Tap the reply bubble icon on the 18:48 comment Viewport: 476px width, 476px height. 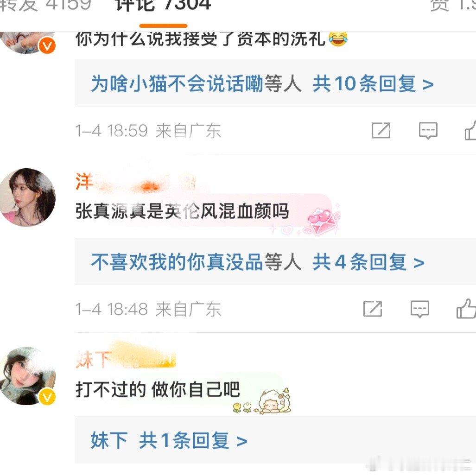pos(420,309)
